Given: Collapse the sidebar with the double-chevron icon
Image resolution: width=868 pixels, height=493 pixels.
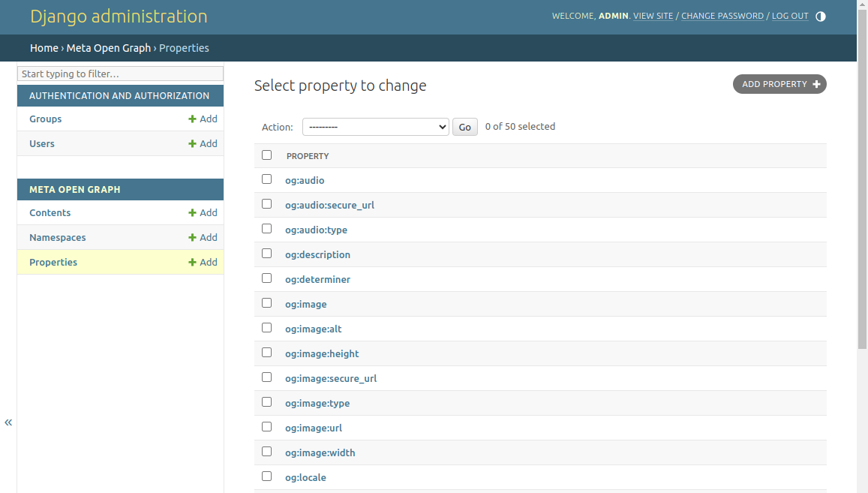Looking at the screenshot, I should pyautogui.click(x=8, y=422).
